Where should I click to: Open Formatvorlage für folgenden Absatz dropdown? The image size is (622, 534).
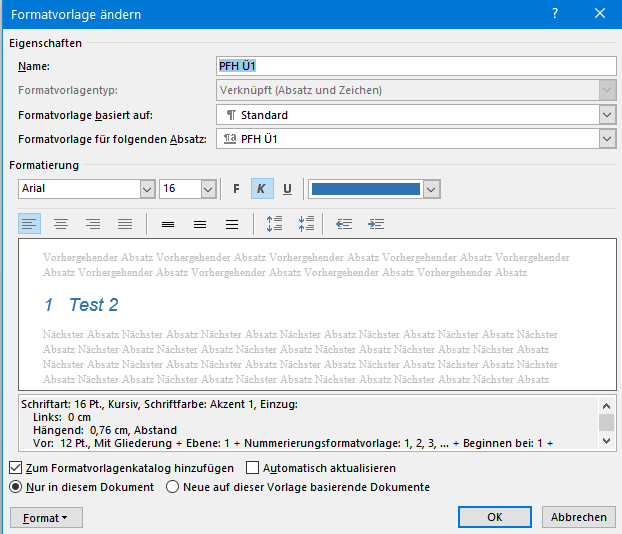pyautogui.click(x=607, y=139)
